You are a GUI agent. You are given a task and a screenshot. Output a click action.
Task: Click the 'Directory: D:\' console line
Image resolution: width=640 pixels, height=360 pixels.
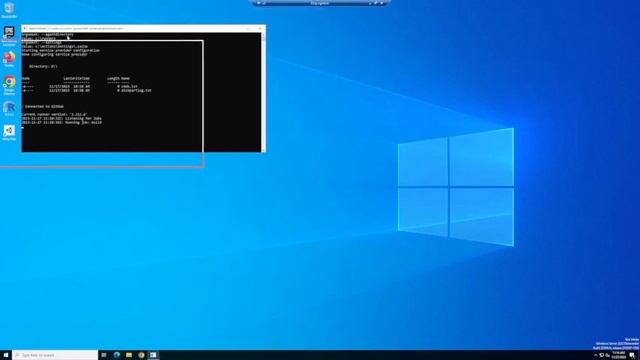coord(43,66)
